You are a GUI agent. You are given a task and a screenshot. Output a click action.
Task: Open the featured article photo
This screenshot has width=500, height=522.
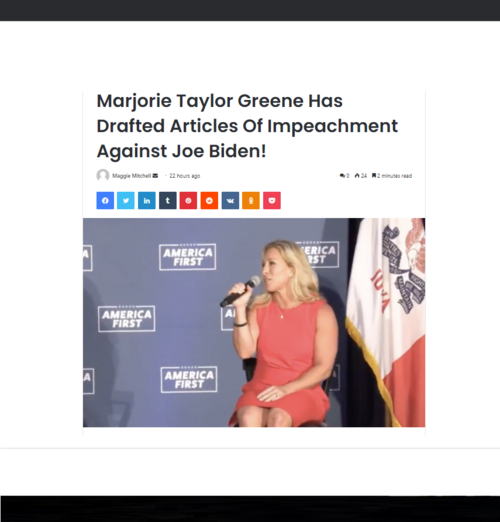254,322
